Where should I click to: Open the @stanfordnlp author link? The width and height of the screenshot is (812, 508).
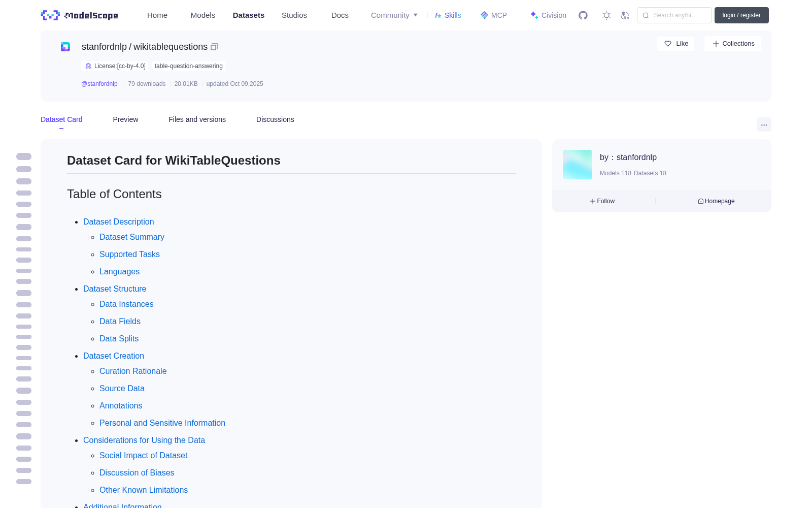point(99,84)
